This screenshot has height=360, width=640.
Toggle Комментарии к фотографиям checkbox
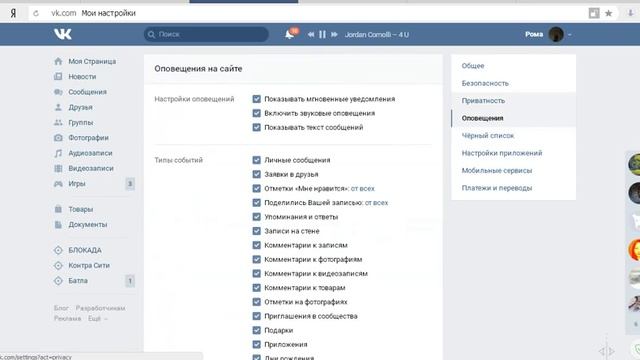click(x=256, y=259)
